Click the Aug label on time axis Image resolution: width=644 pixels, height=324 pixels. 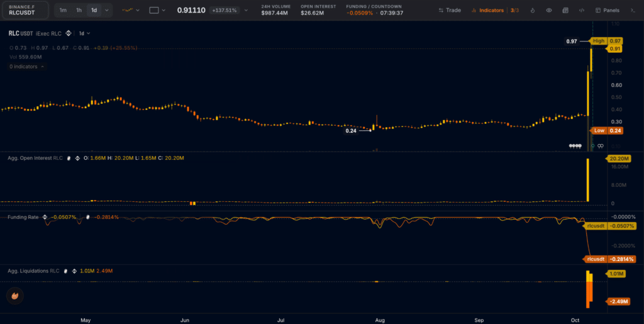point(380,319)
